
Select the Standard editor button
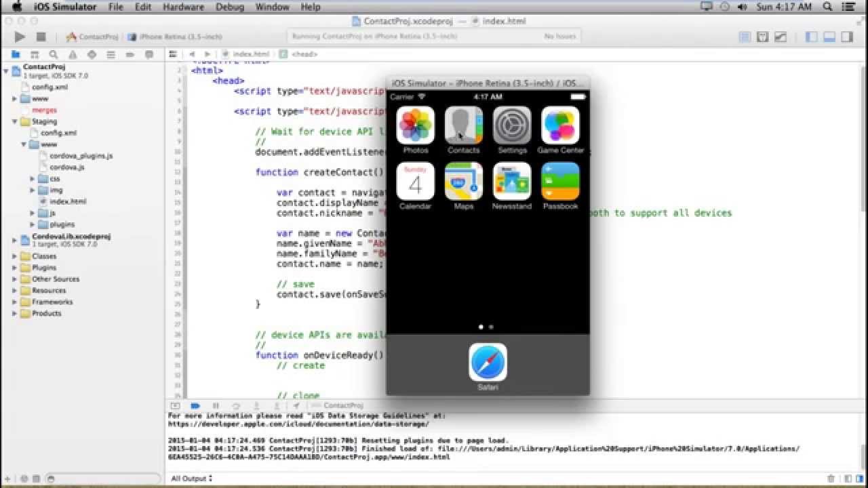(745, 37)
